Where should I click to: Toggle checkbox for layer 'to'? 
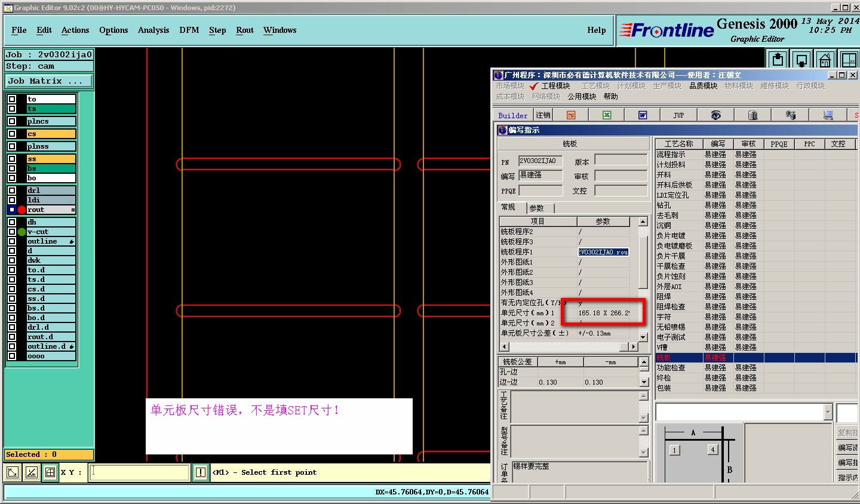[x=12, y=99]
